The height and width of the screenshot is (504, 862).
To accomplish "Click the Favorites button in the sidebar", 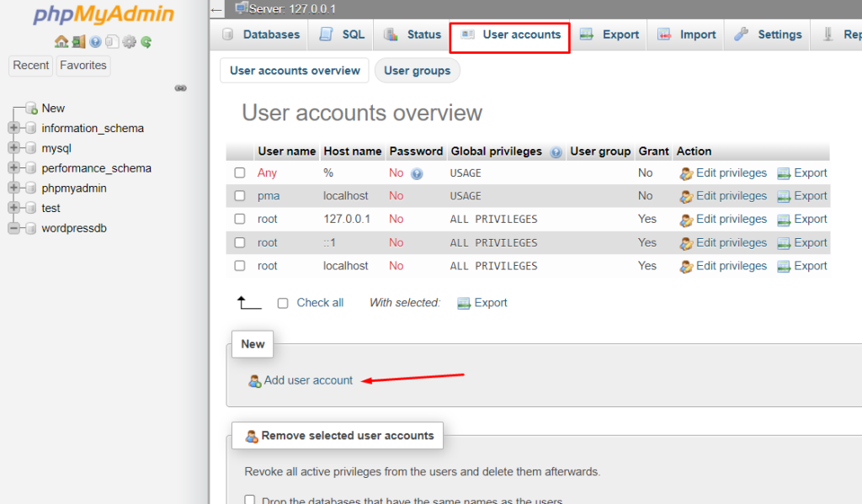I will pos(83,66).
